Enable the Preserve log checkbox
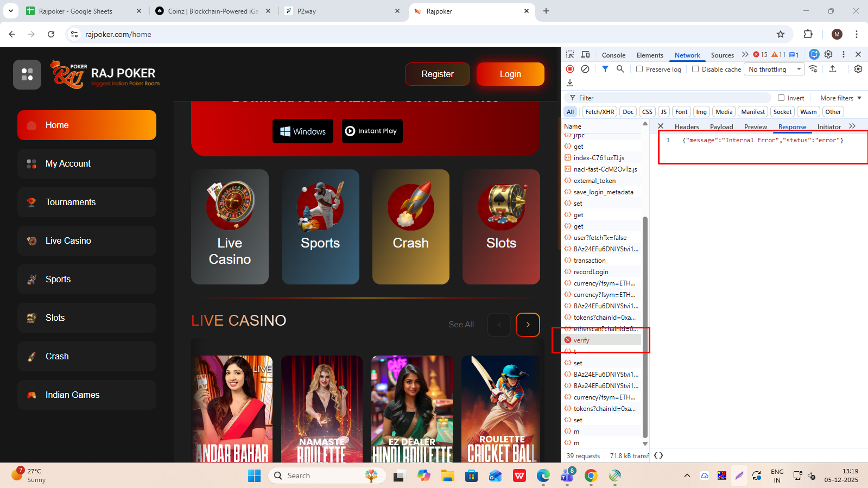This screenshot has width=868, height=488. click(x=639, y=69)
